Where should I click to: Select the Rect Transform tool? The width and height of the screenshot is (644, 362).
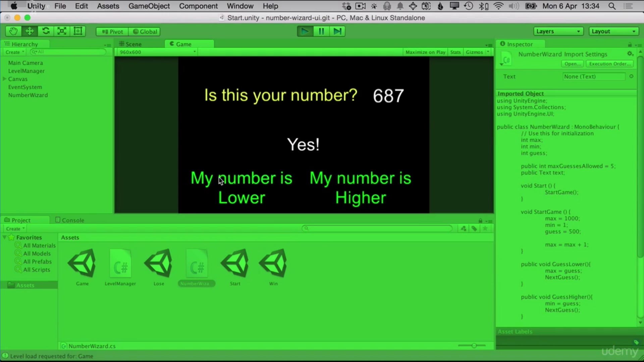tap(78, 31)
